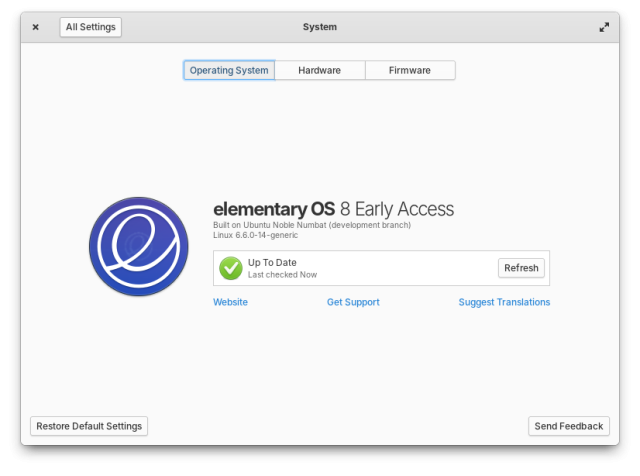Screen dimensions: 640x476
Task: Click the System title in the header bar
Action: click(320, 27)
